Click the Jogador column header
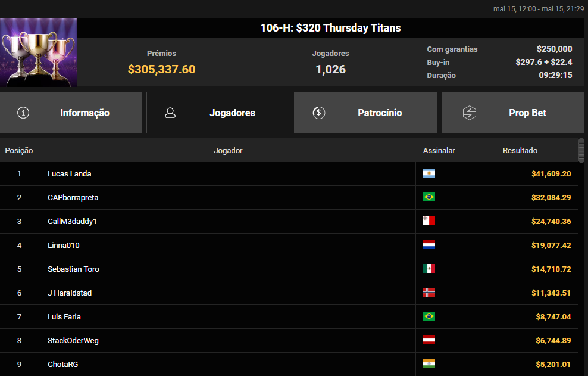Viewport: 588px width, 376px height. point(228,151)
